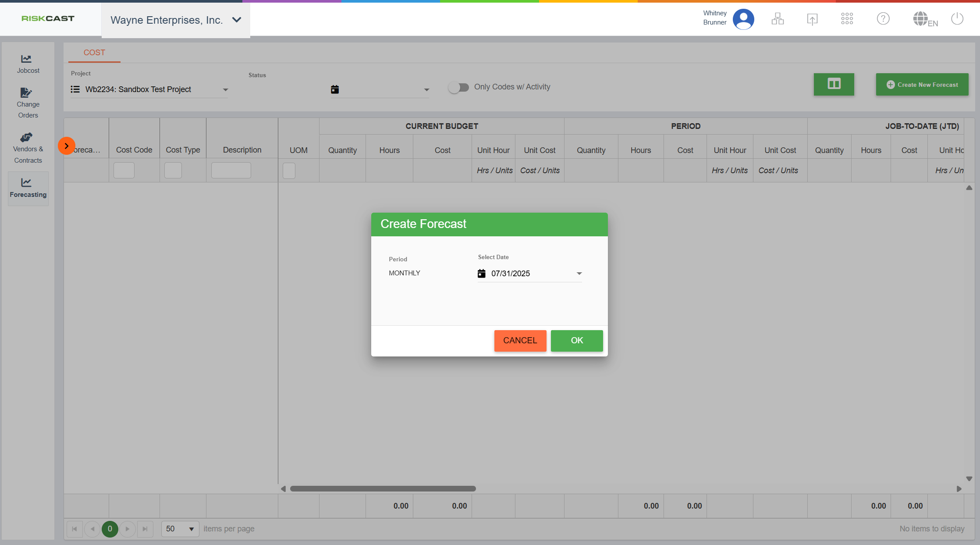
Task: Toggle Only Codes w/ Activity switch
Action: click(x=458, y=87)
